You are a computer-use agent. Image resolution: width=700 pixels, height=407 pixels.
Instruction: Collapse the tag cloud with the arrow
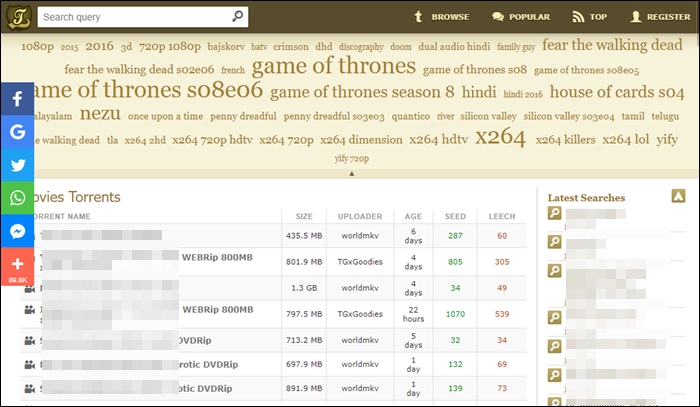click(x=352, y=174)
